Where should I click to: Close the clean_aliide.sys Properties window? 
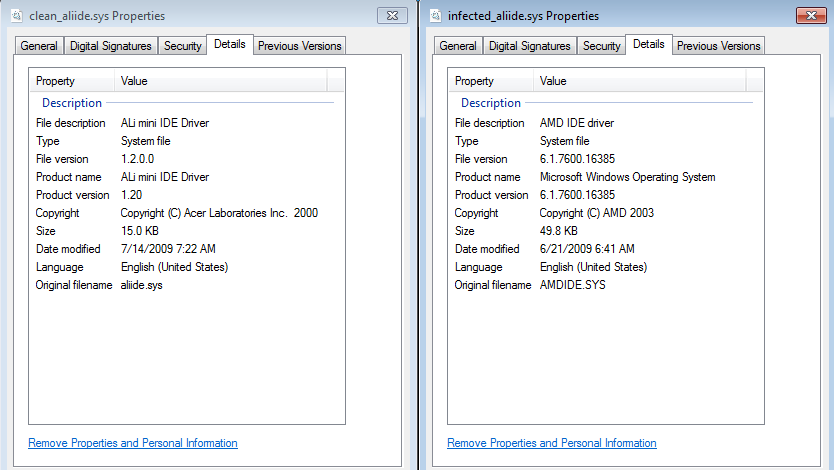(393, 15)
